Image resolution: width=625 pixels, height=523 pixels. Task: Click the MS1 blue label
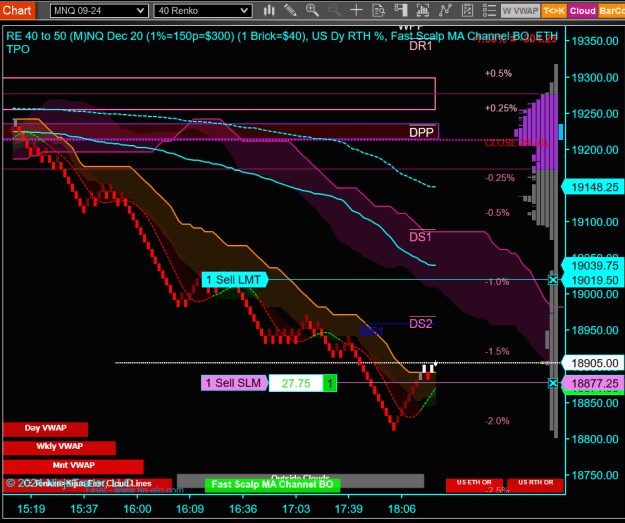tap(371, 331)
